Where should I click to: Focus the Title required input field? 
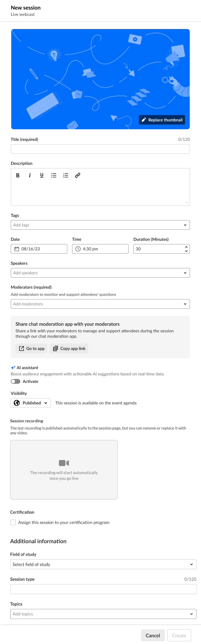point(100,149)
